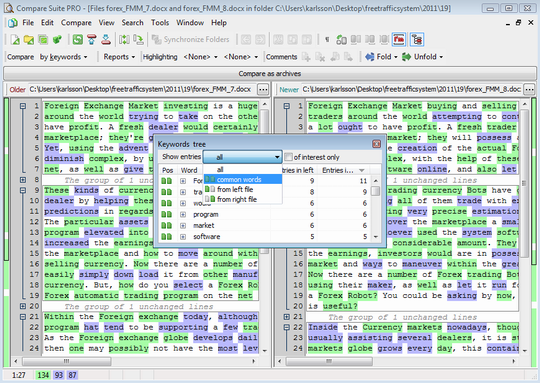Screen dimensions: 540x383
Task: Open the File menu
Action: click(28, 23)
